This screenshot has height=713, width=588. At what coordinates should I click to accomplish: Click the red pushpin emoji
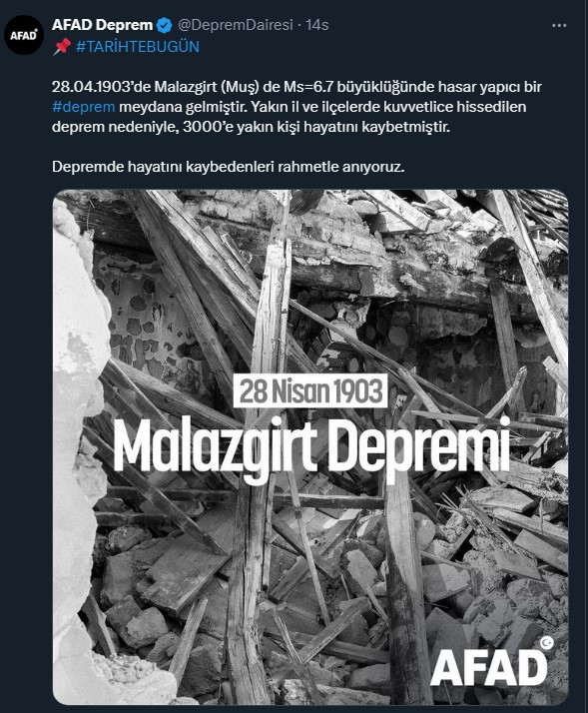61,46
